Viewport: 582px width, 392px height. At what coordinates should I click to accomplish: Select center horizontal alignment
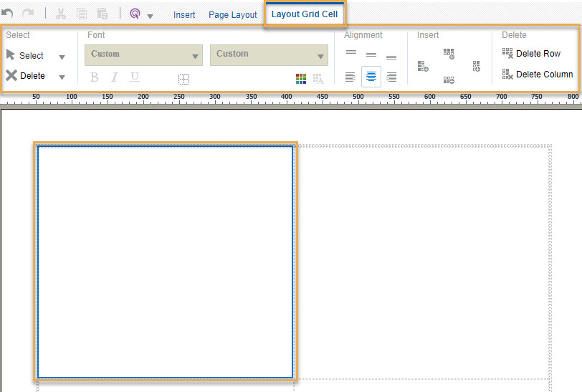(371, 77)
